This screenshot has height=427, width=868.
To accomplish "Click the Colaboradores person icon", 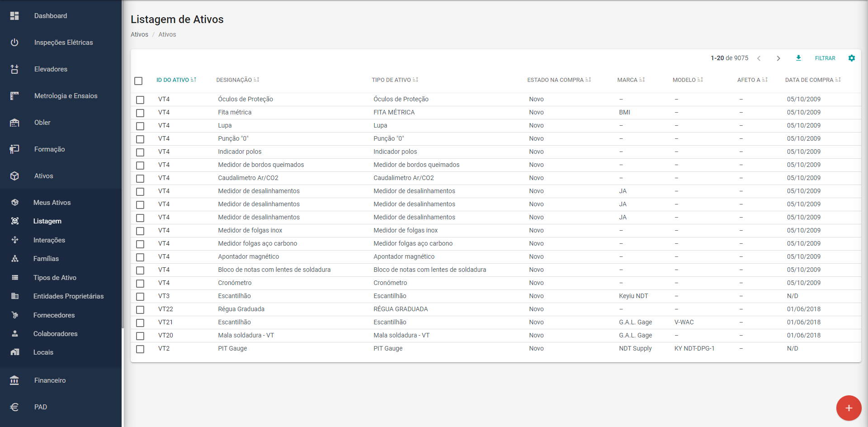I will pos(15,334).
